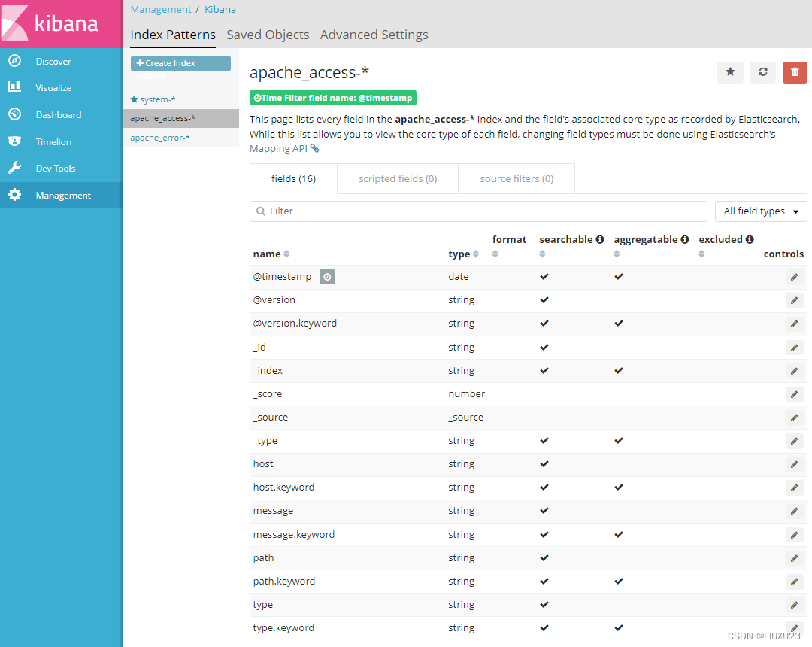
Task: Open the Discover compass icon
Action: 15,61
